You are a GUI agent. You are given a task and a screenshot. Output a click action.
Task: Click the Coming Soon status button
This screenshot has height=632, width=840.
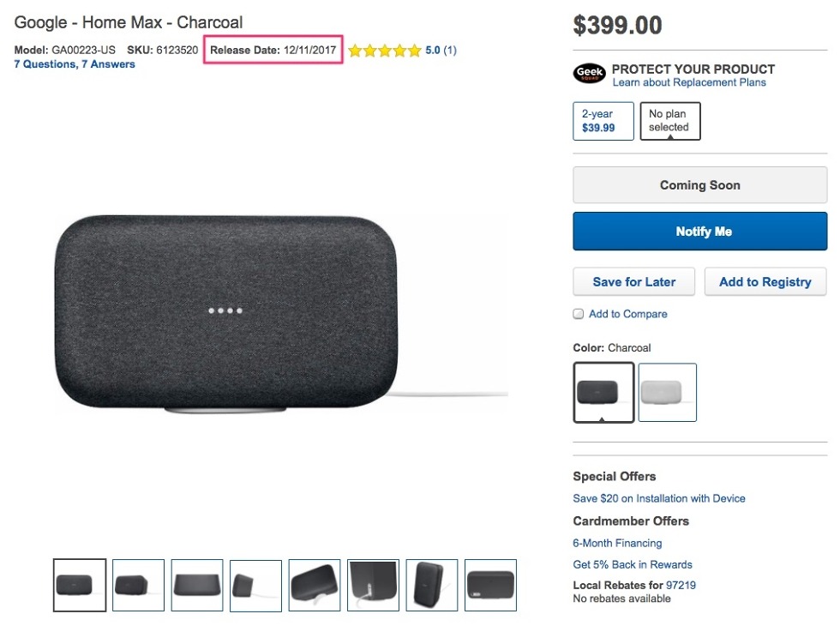pyautogui.click(x=699, y=184)
